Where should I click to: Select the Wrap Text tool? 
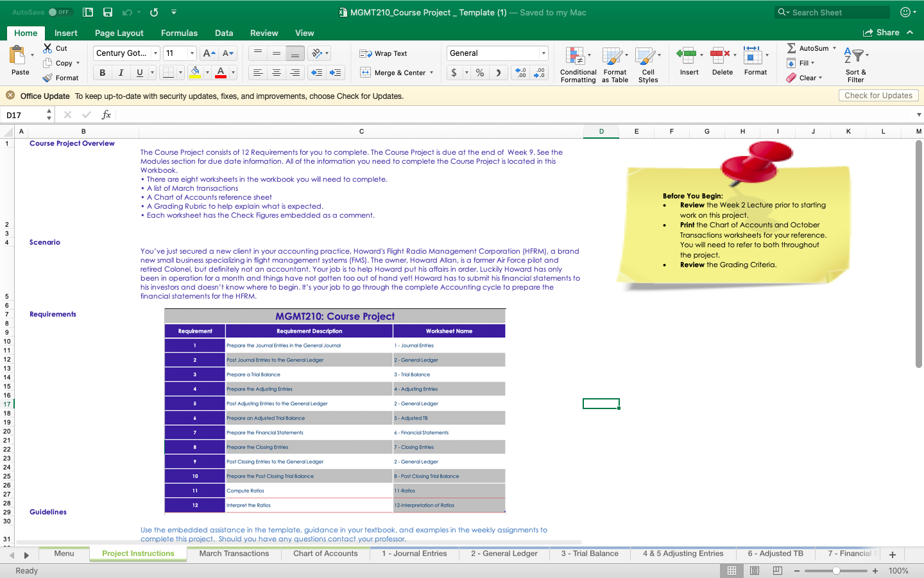385,54
